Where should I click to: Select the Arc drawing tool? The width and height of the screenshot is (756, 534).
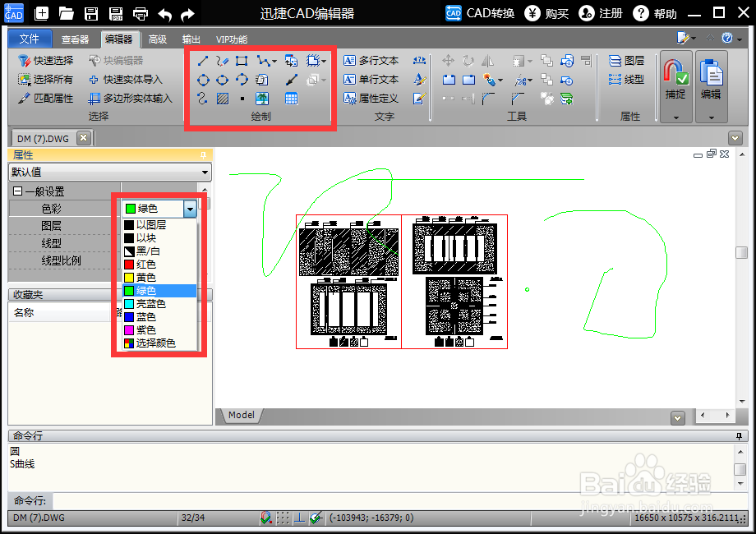click(x=242, y=80)
